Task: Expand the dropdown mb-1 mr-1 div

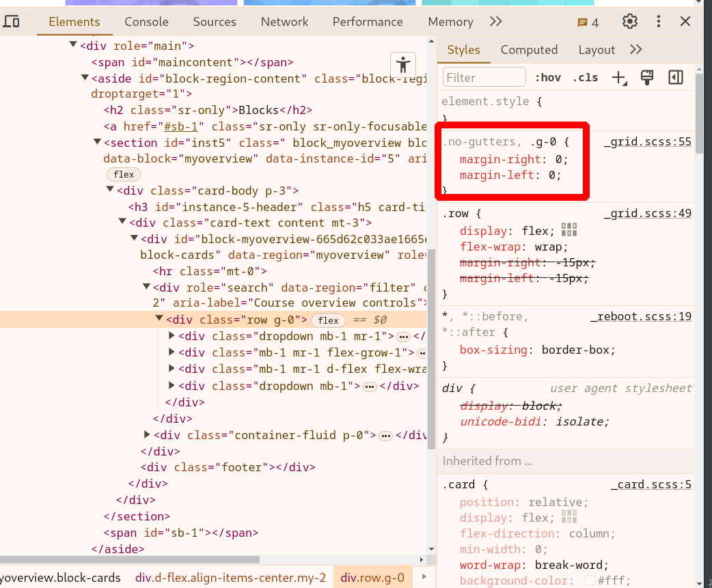Action: coord(172,336)
